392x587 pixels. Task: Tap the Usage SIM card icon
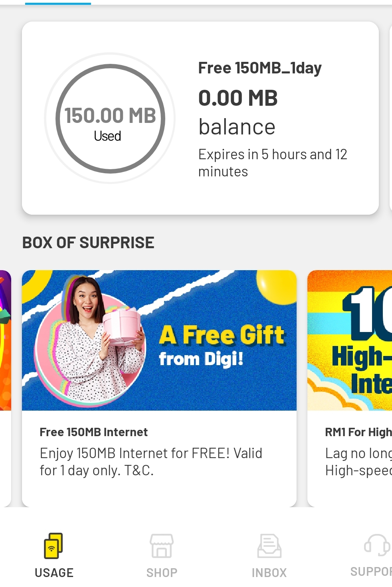click(53, 545)
